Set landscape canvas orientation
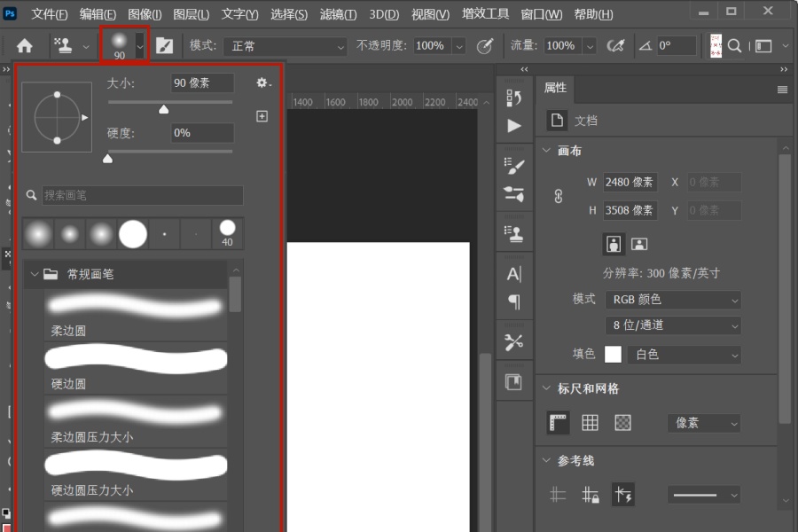The image size is (798, 532). pyautogui.click(x=639, y=245)
